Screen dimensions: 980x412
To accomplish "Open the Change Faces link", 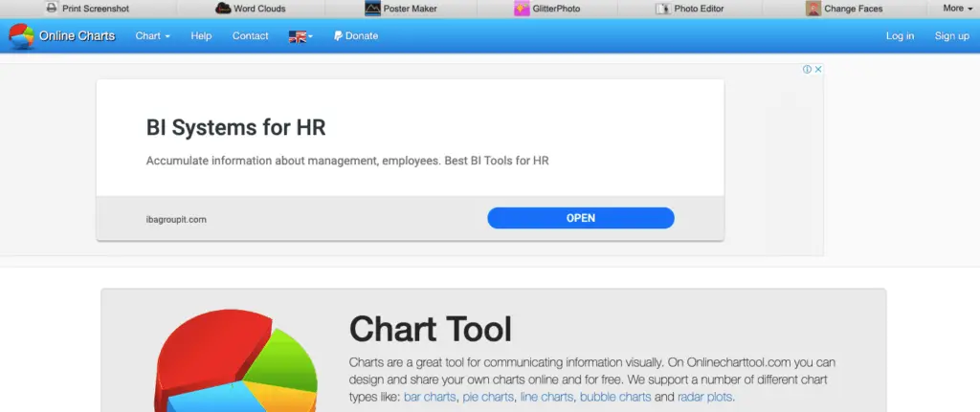I will pos(853,9).
